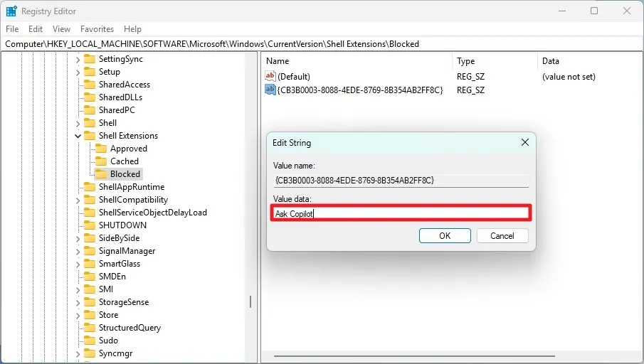
Task: Expand the Setup key
Action: [x=78, y=73]
